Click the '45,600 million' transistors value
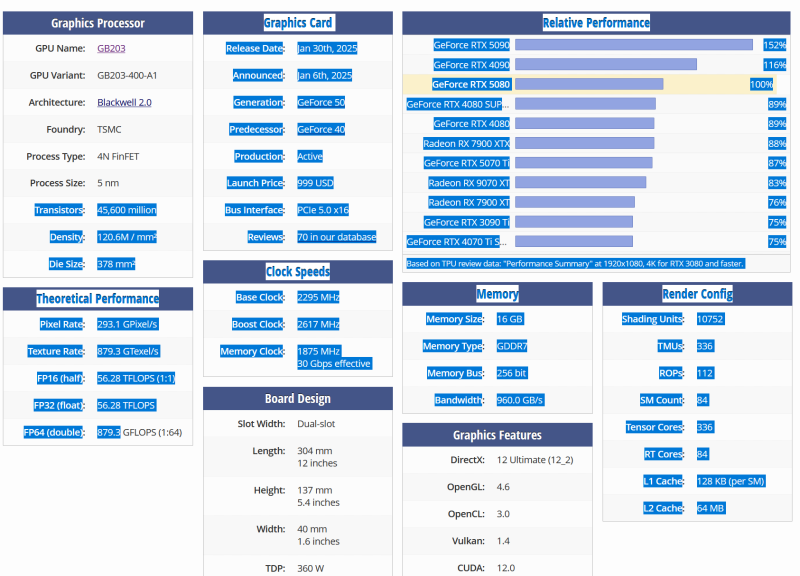This screenshot has width=800, height=576. coord(127,210)
